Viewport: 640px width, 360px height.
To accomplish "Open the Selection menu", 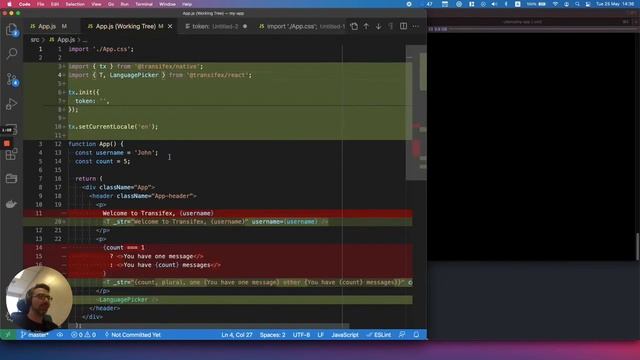I will (75, 4).
